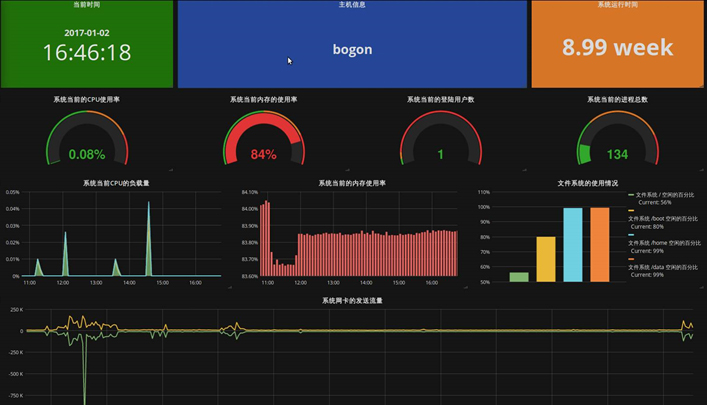This screenshot has width=707, height=405.
Task: Click the 134 process count value
Action: pyautogui.click(x=617, y=155)
